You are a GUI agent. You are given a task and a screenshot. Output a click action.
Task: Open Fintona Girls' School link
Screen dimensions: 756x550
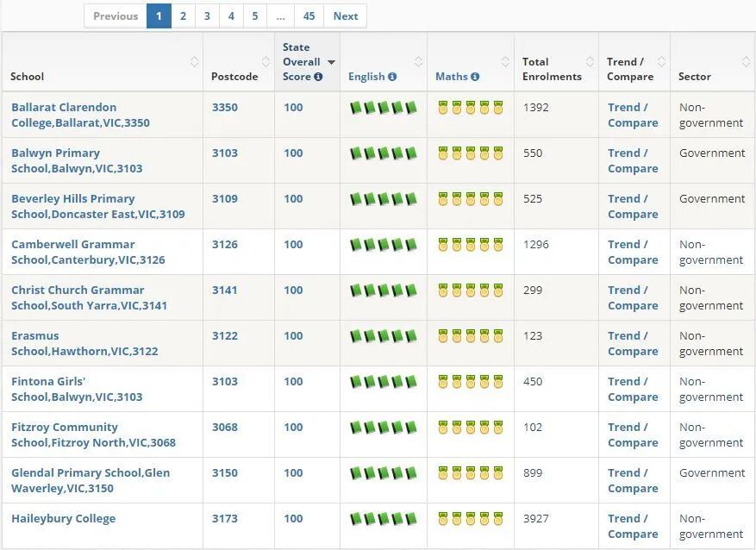tap(77, 389)
